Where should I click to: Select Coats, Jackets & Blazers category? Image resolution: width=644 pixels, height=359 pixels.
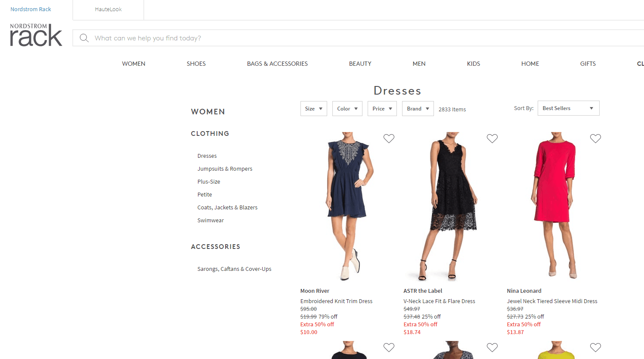pos(227,208)
